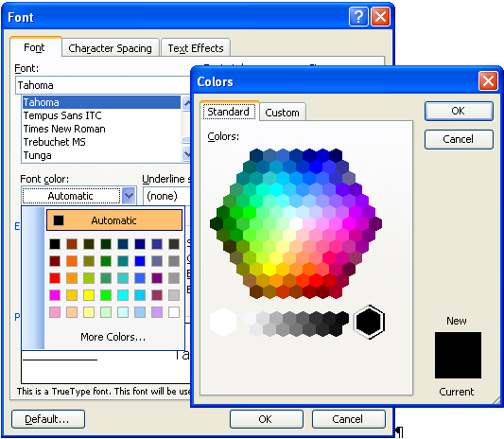The height and width of the screenshot is (439, 504).
Task: Select the large white hexagon swatch
Action: (223, 323)
